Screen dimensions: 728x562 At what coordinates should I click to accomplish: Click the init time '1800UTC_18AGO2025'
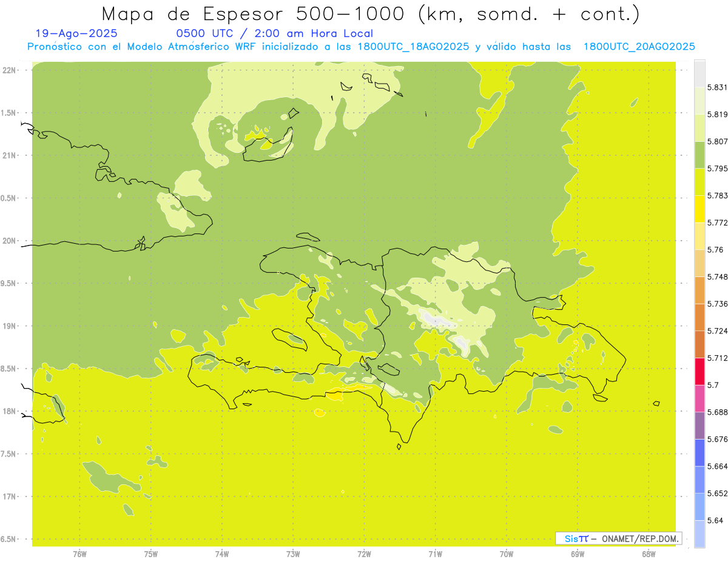click(x=413, y=47)
